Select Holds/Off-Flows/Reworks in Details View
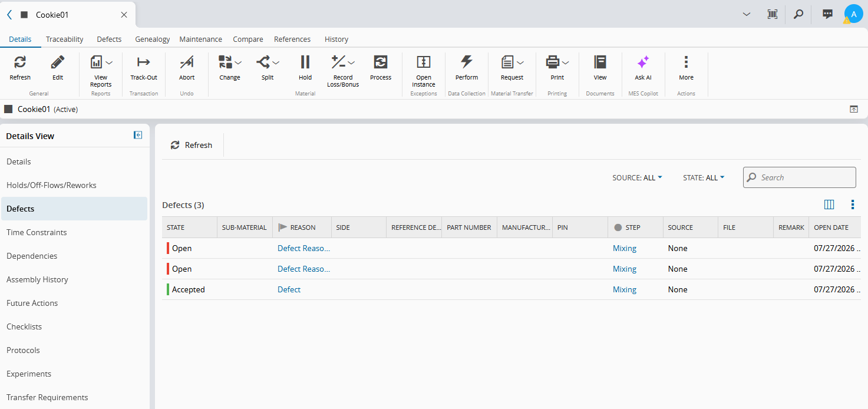Screen dimensions: 868x409 74,185
